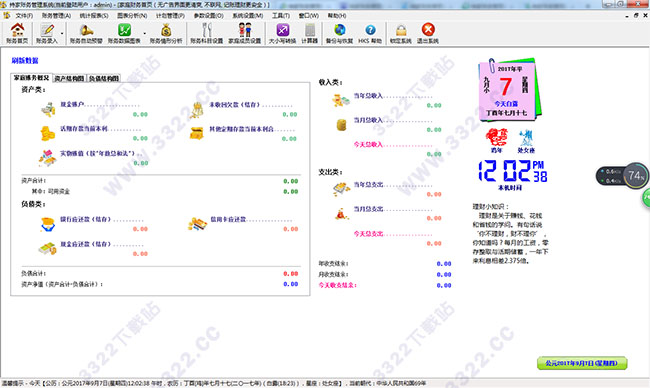Click the 74% floating performance widget
The height and width of the screenshot is (388, 650).
[x=622, y=176]
